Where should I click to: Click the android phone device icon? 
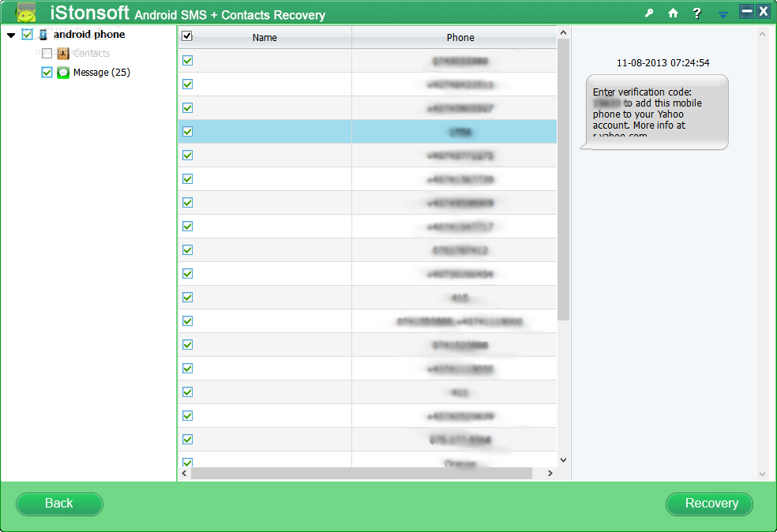tap(43, 34)
